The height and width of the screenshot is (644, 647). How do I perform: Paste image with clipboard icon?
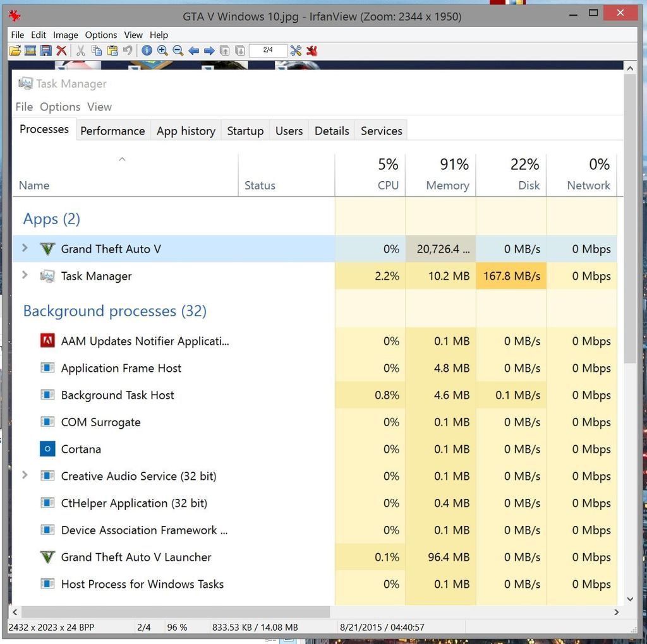(112, 51)
